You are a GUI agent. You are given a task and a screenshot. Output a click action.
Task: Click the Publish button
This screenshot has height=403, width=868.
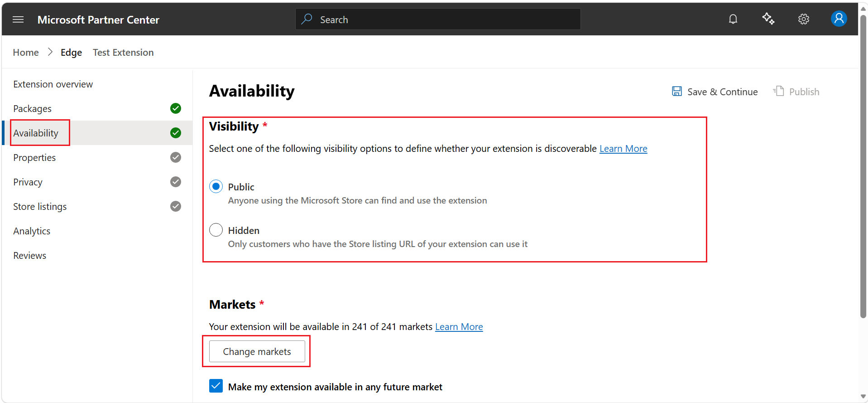[796, 92]
